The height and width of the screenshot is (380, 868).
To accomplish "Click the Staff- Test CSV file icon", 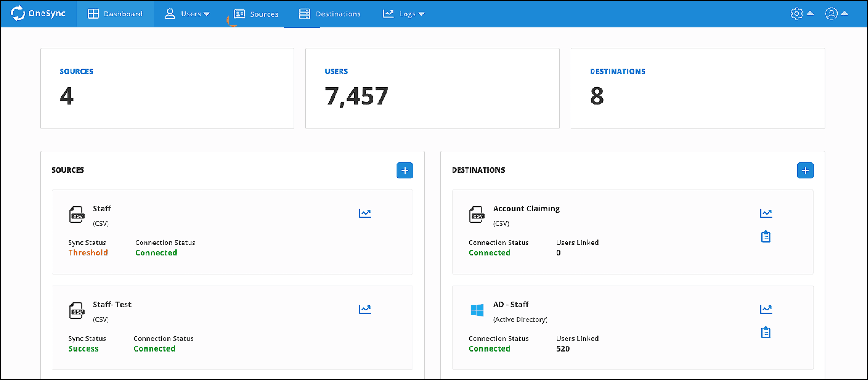I will [76, 310].
